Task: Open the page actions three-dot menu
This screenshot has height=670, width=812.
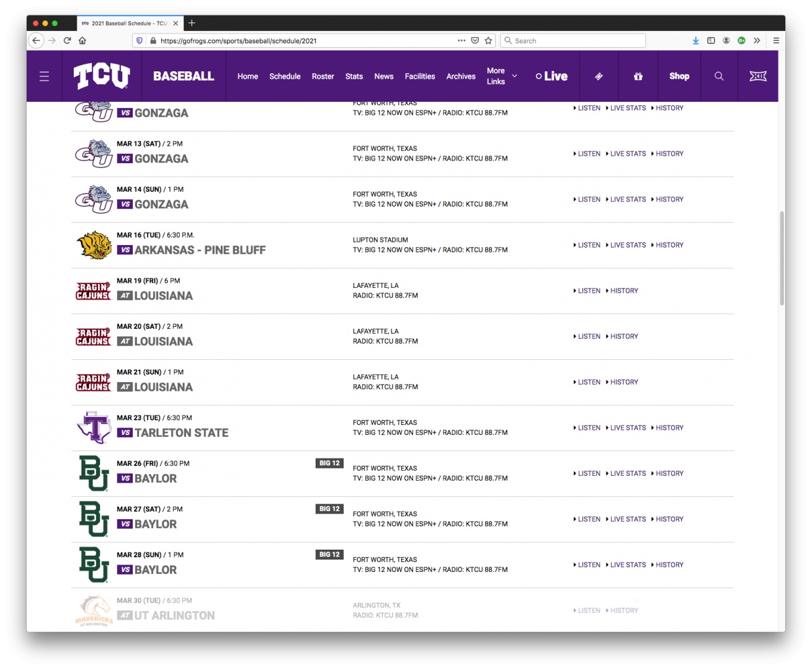Action: [461, 41]
